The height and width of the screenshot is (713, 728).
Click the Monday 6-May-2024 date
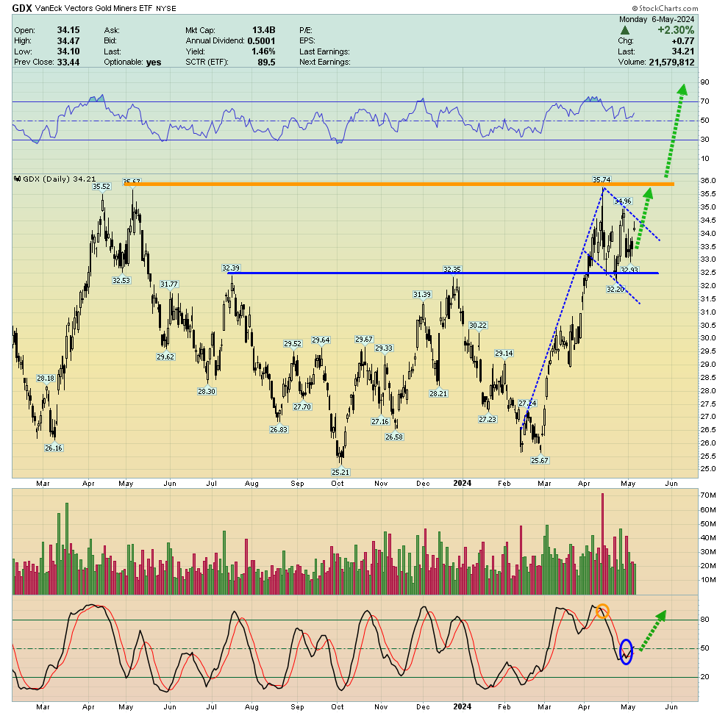(x=657, y=19)
